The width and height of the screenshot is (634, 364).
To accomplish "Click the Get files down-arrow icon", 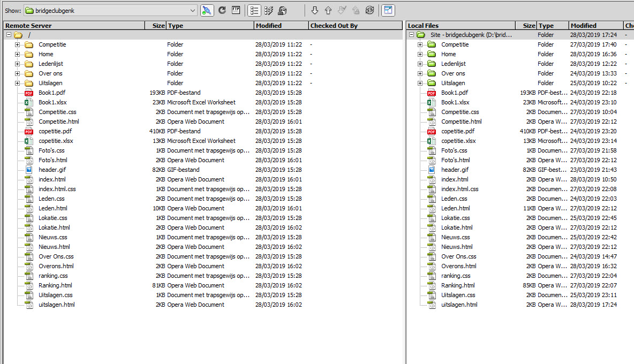I will coord(315,10).
